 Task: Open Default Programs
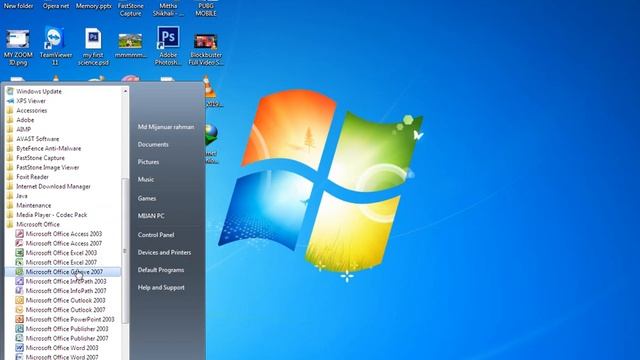pyautogui.click(x=161, y=270)
